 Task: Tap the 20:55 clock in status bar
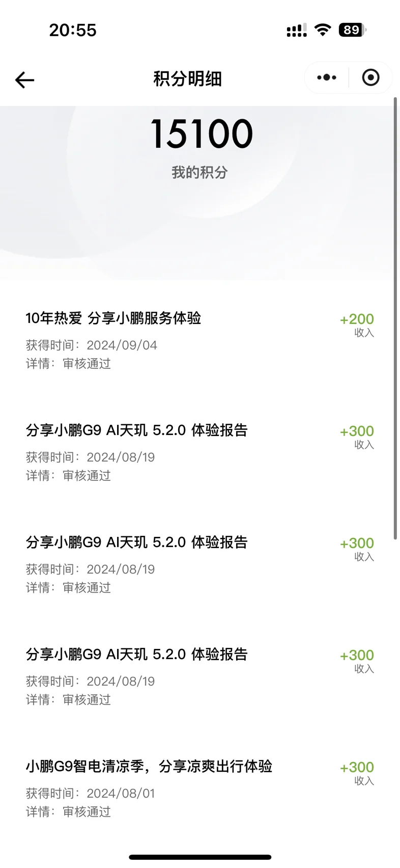coord(73,30)
